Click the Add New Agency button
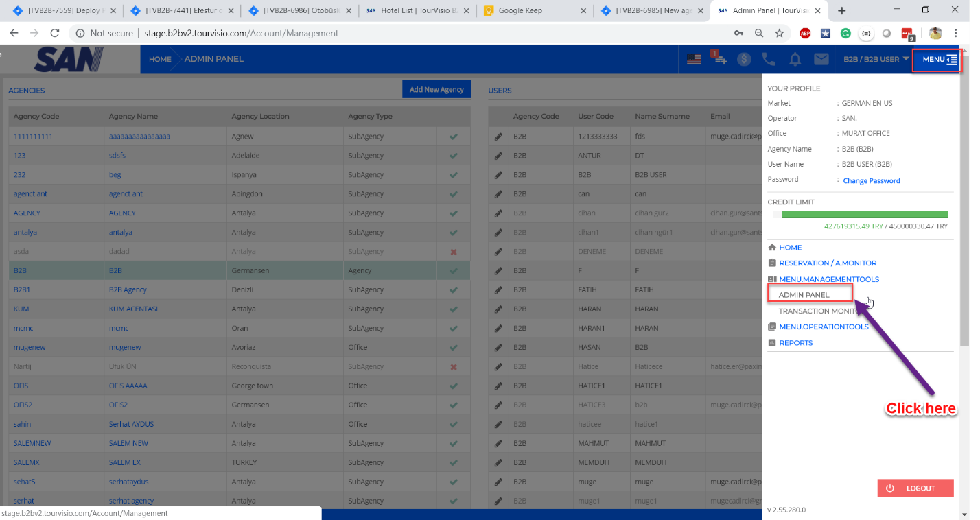The width and height of the screenshot is (980, 520). (x=436, y=90)
